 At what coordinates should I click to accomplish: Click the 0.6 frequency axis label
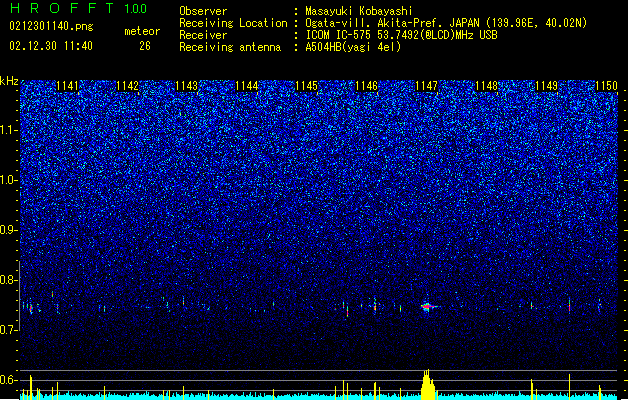coord(9,380)
